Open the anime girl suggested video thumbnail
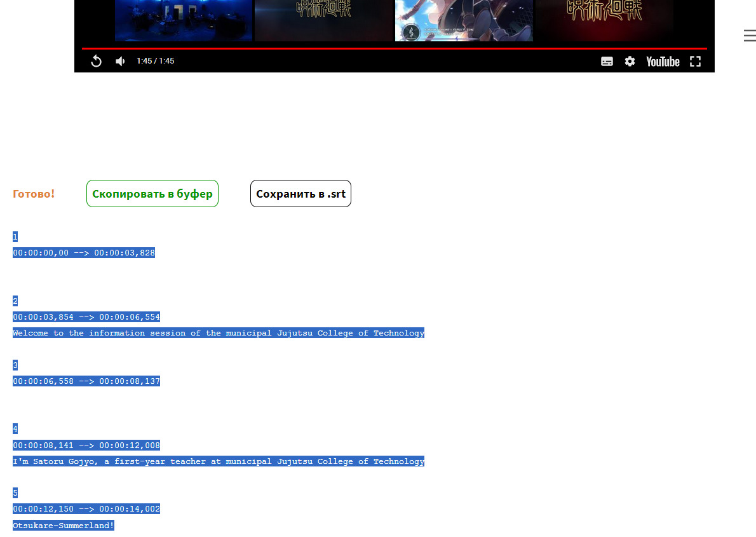The width and height of the screenshot is (756, 537). pyautogui.click(x=464, y=20)
